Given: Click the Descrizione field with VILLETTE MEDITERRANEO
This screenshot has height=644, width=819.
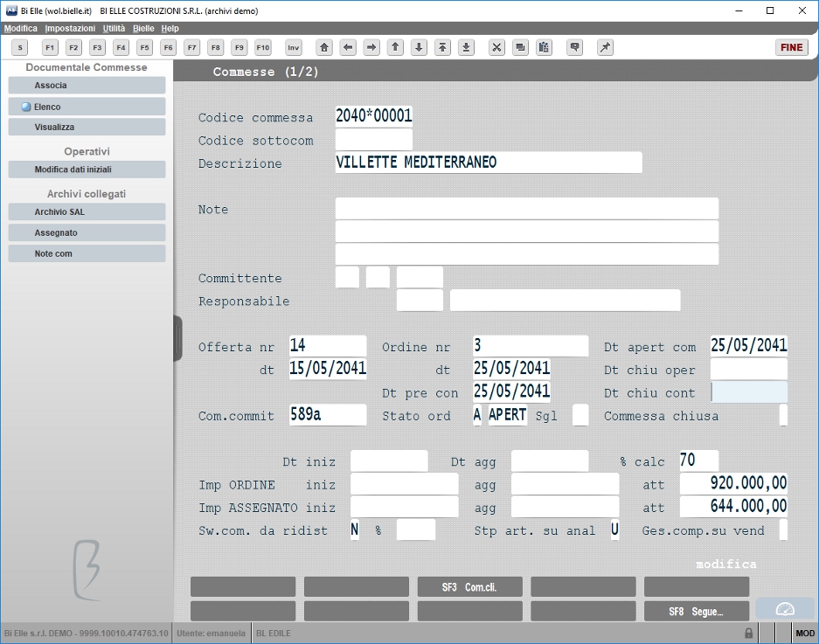Looking at the screenshot, I should pyautogui.click(x=489, y=163).
